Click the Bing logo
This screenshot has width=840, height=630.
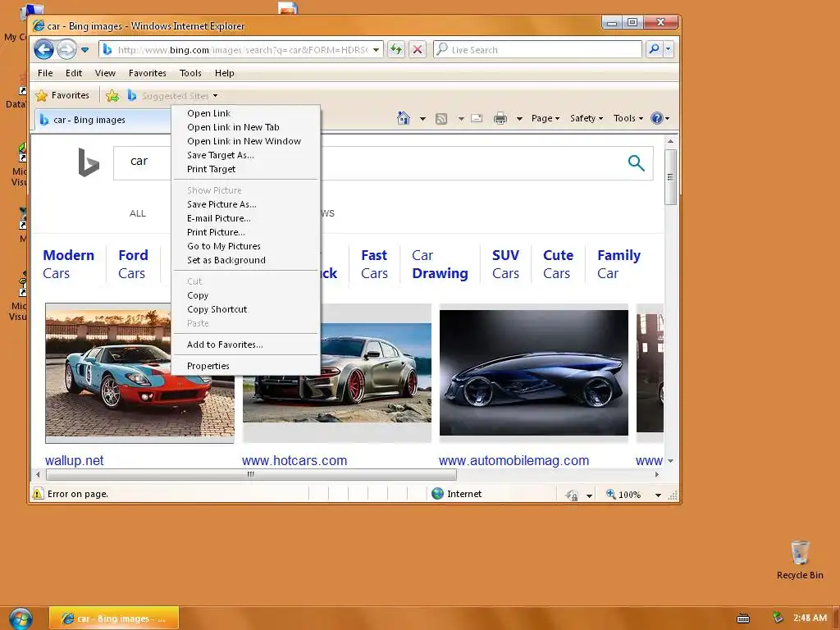[89, 162]
